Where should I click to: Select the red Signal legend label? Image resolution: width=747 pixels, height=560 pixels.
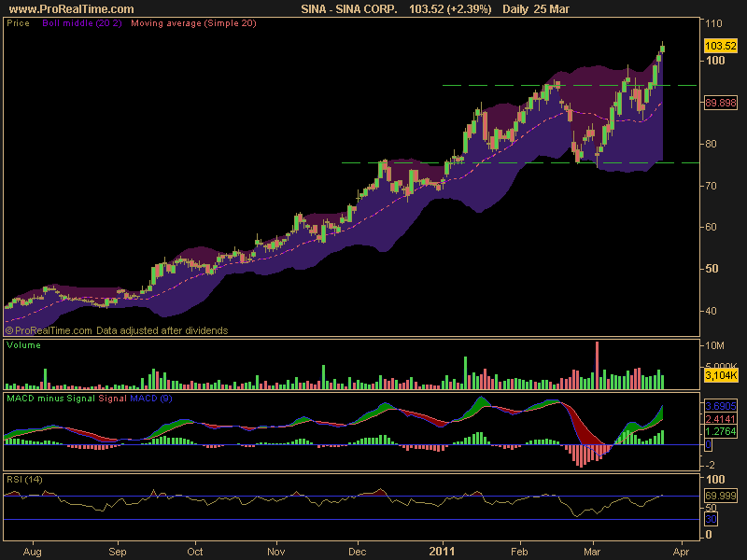point(112,399)
